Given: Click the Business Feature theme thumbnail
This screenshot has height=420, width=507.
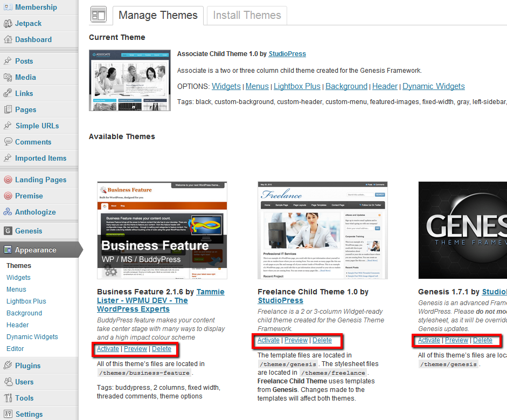Looking at the screenshot, I should (x=162, y=230).
